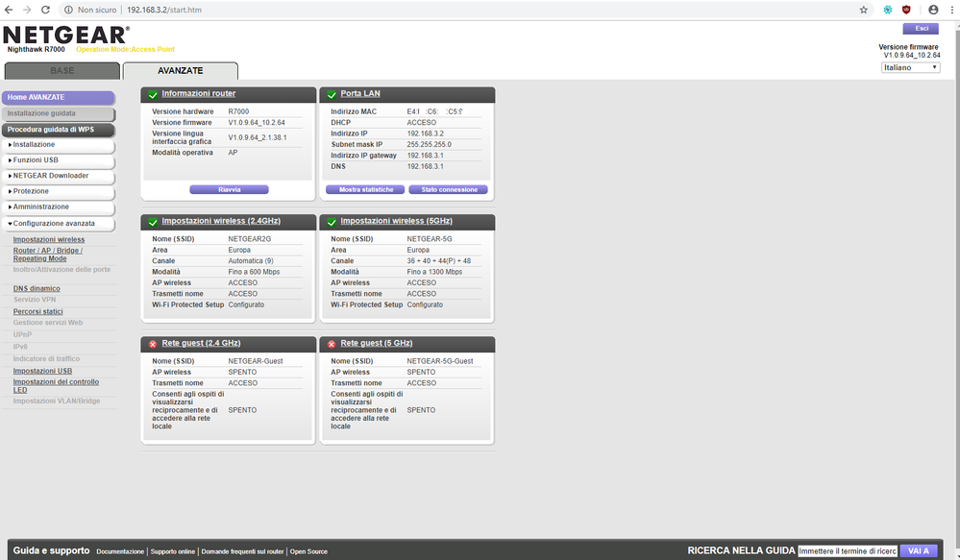Expand the Amministrazione section

[x=59, y=207]
